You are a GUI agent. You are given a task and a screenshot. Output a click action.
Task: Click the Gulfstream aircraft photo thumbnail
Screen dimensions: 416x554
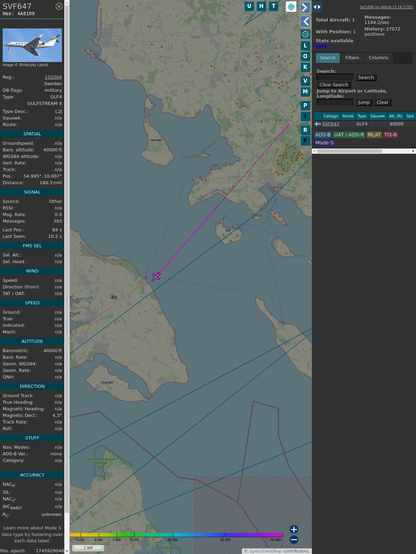(x=32, y=45)
